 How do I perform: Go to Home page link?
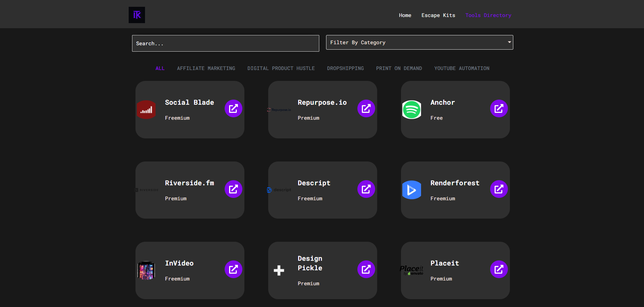[405, 15]
